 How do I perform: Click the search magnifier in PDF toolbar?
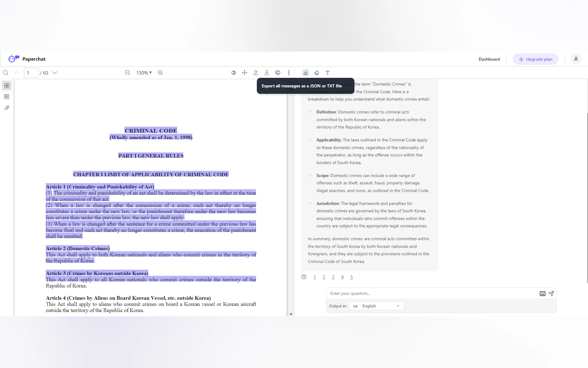pyautogui.click(x=6, y=73)
